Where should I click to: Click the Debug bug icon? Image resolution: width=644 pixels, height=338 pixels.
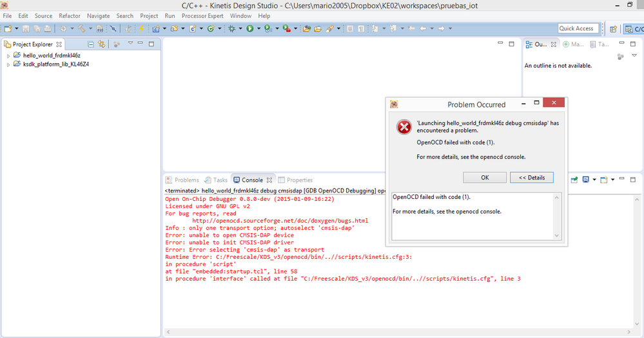pos(232,28)
